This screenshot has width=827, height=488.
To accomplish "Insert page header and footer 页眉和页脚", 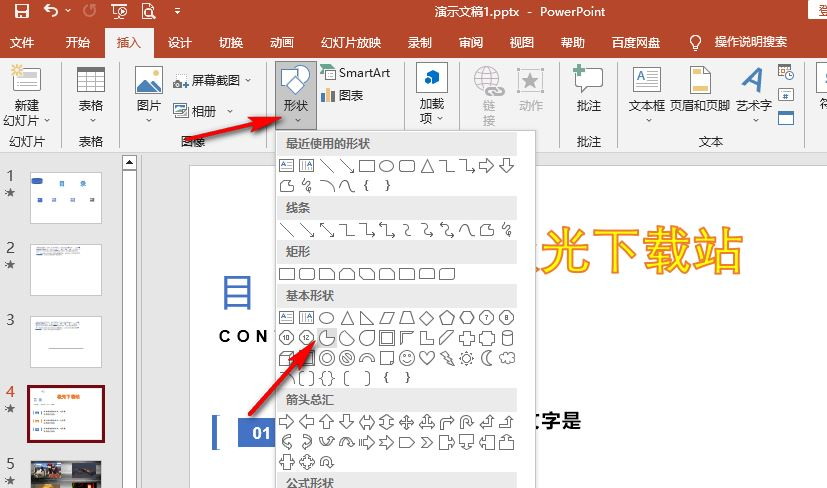I will (699, 90).
